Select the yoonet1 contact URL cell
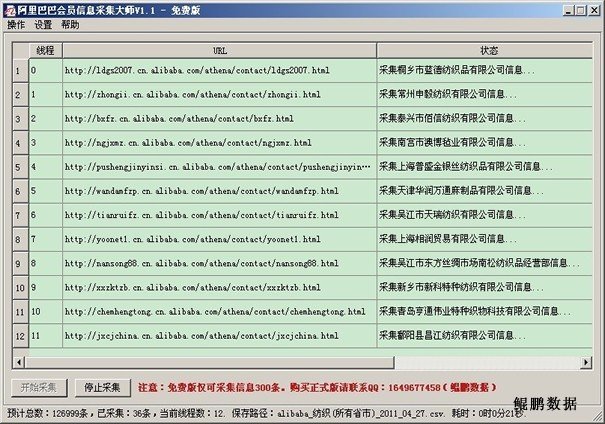Image resolution: width=605 pixels, height=424 pixels. (x=220, y=239)
